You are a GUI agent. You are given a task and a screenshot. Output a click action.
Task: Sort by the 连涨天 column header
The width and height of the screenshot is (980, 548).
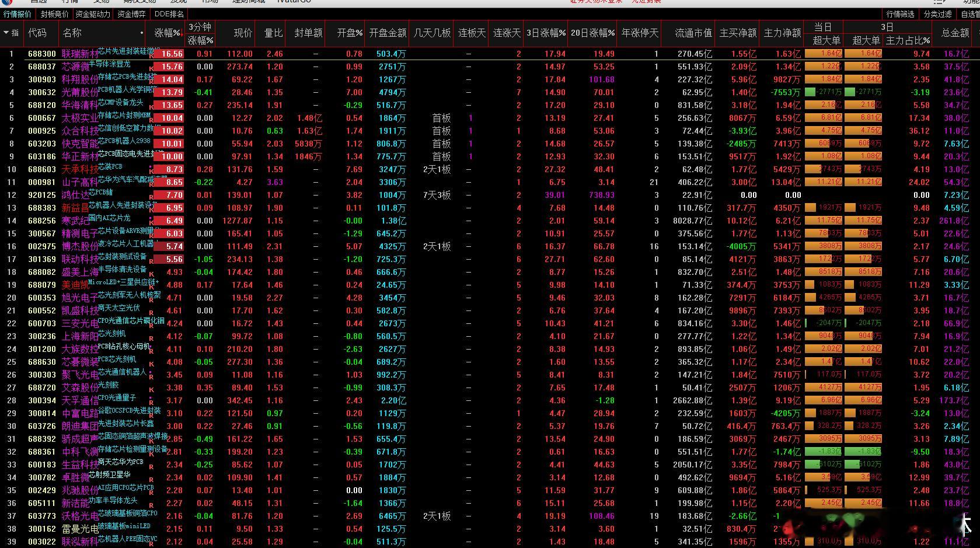[x=507, y=33]
